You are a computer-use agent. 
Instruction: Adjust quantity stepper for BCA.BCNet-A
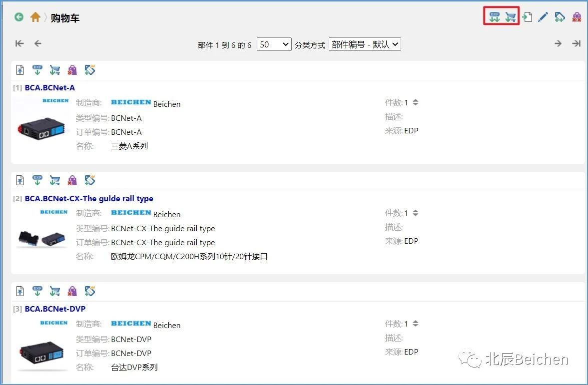[415, 102]
